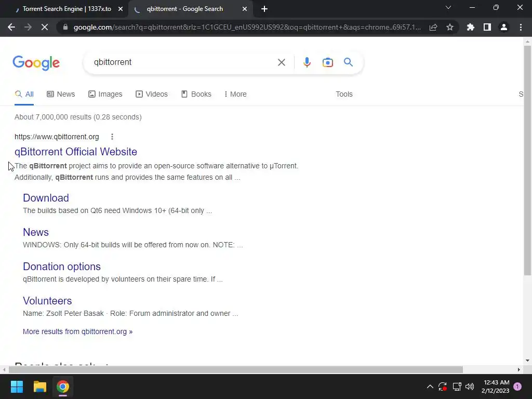
Task: Open qBittorrent Official Website link
Action: [x=76, y=152]
